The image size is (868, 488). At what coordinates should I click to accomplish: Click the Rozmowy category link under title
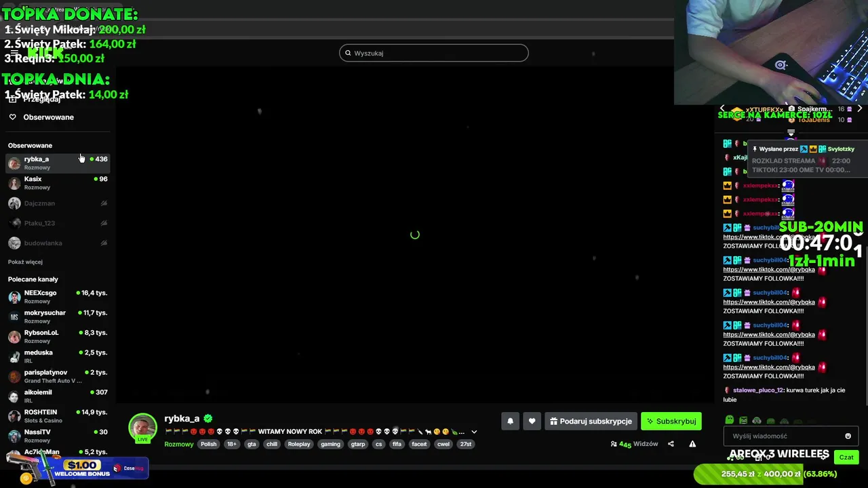(x=179, y=444)
